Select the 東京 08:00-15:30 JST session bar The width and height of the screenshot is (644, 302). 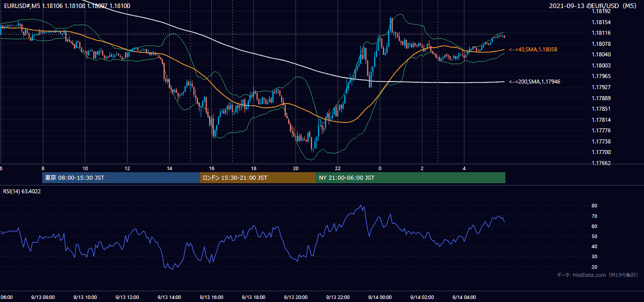[x=121, y=178]
